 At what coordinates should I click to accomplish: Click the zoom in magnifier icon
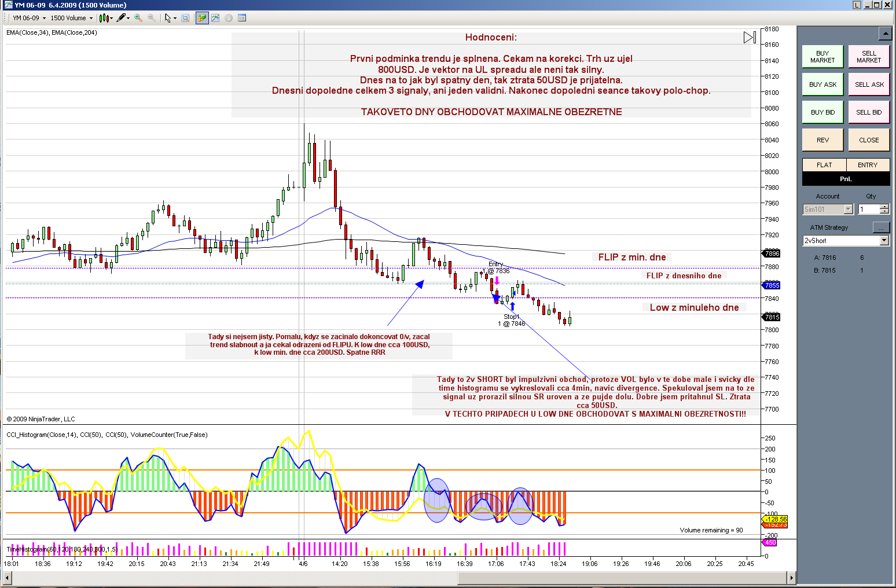click(x=138, y=18)
